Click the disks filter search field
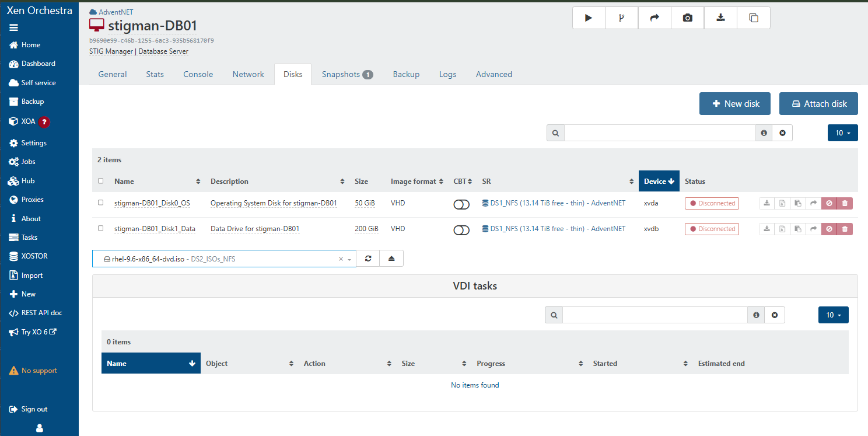 tap(659, 133)
